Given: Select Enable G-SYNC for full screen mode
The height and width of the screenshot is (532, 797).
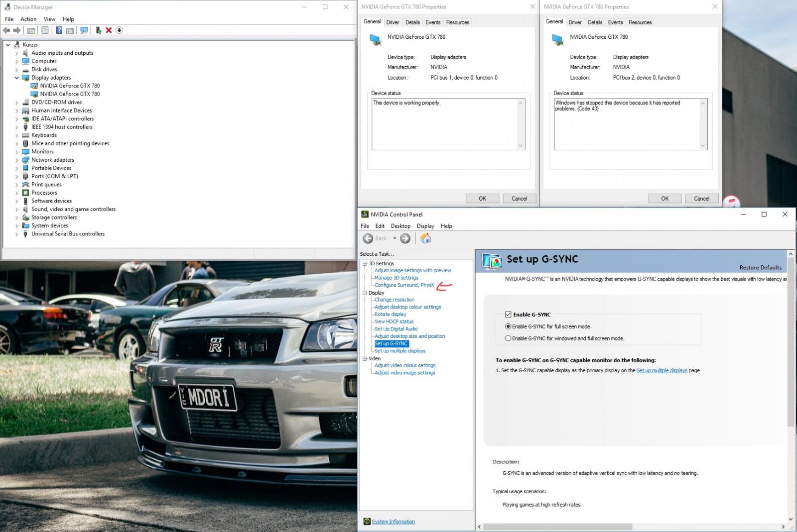Looking at the screenshot, I should click(x=508, y=326).
